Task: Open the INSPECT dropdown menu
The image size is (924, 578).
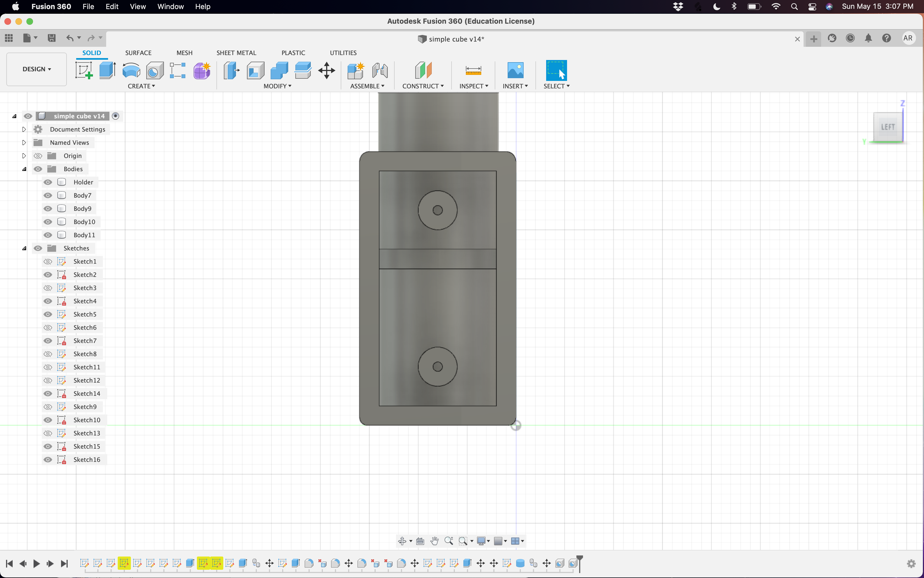Action: 474,86
